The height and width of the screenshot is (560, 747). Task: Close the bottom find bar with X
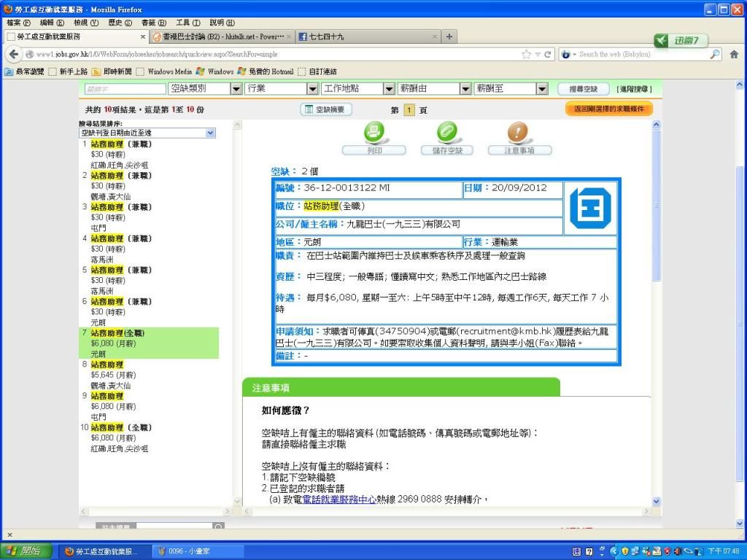tap(10, 534)
